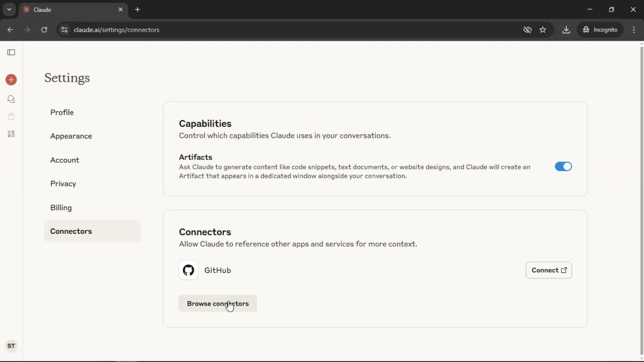Open the Privacy settings section
The width and height of the screenshot is (644, 362).
tap(92, 184)
